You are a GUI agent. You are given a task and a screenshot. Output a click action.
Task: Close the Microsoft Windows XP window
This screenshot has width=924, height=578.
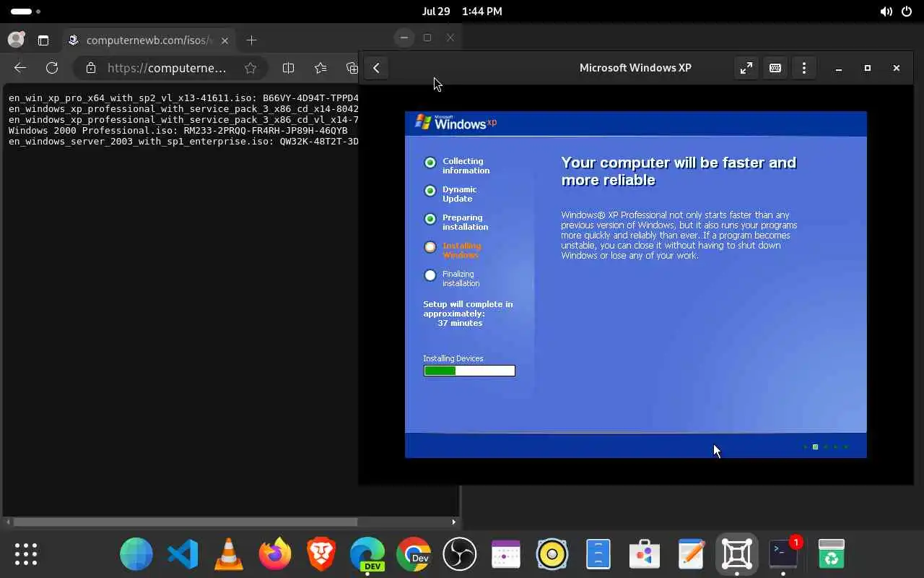pyautogui.click(x=897, y=68)
